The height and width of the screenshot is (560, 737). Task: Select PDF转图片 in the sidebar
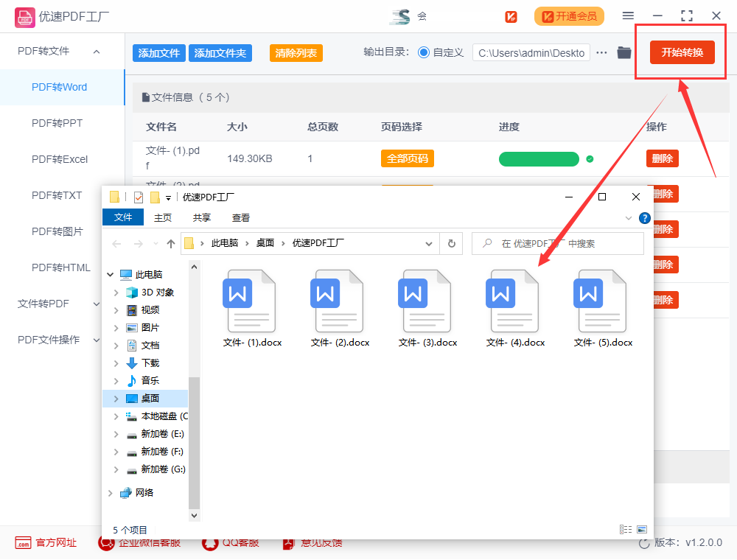point(57,231)
